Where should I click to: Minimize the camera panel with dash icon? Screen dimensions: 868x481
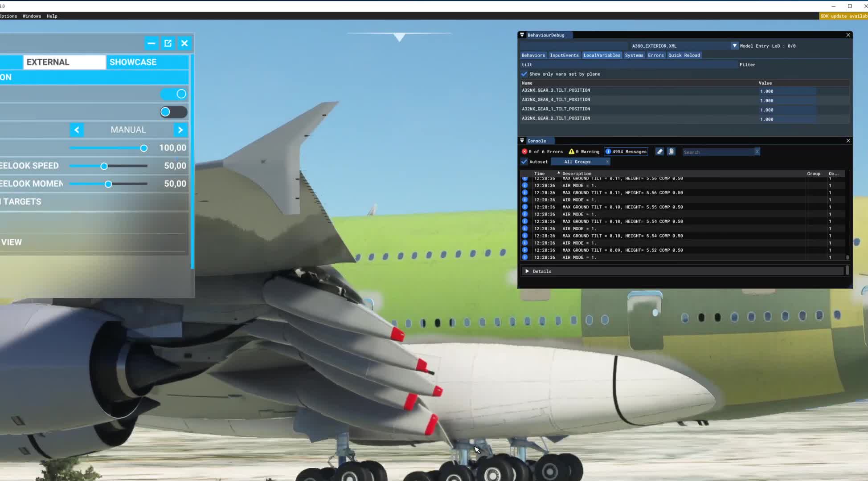click(151, 43)
